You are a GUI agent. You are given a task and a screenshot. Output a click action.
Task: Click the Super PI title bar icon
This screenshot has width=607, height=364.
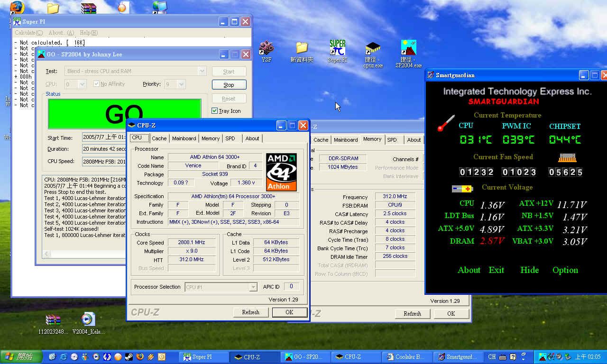17,21
